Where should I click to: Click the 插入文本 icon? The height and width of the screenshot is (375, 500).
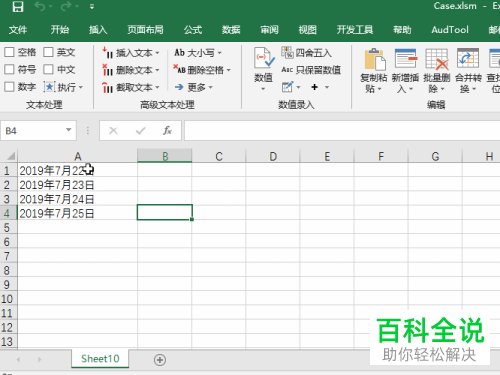[x=108, y=52]
